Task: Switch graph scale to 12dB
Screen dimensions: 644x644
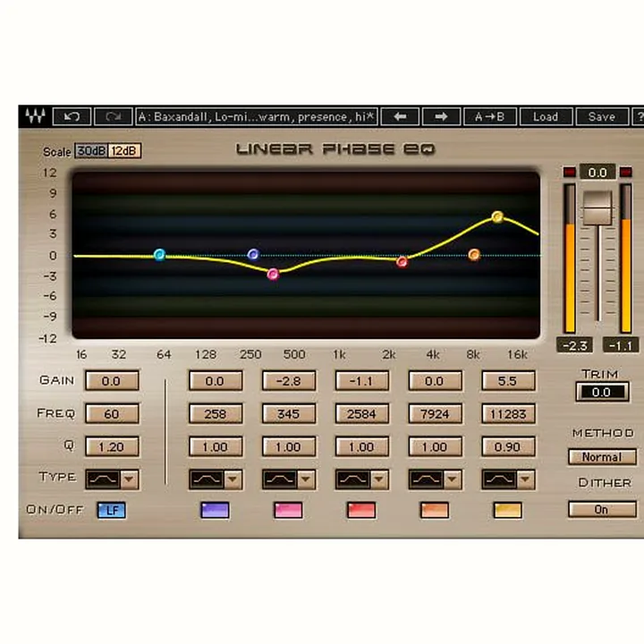Action: click(x=124, y=151)
